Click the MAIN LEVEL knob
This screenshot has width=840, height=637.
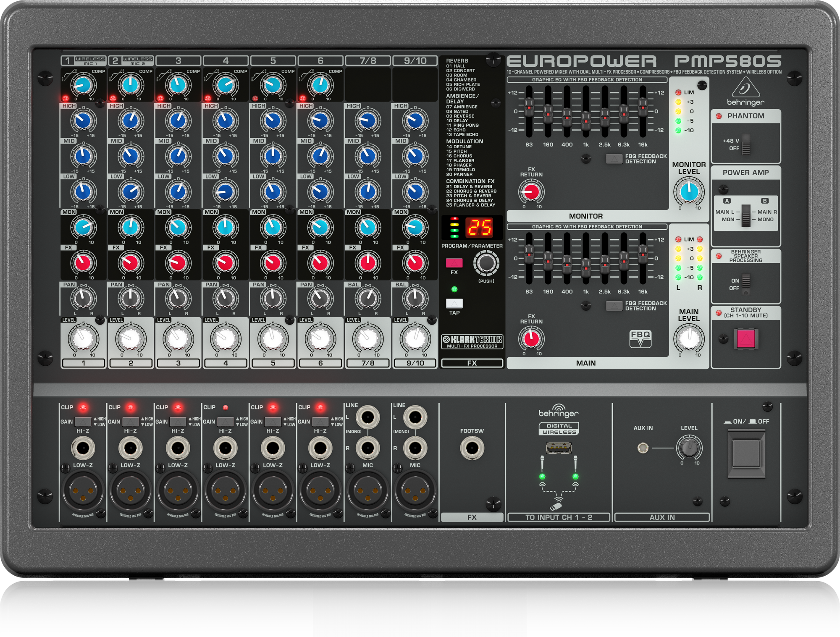pyautogui.click(x=690, y=338)
